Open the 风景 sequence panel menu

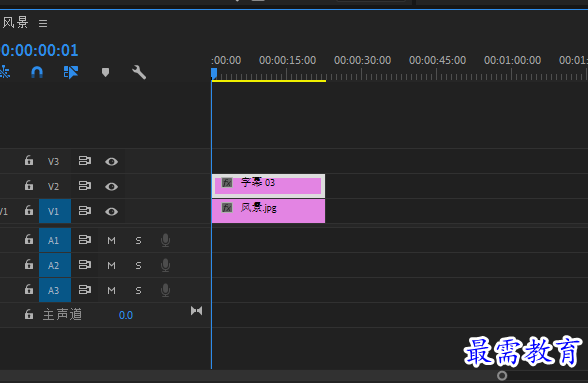point(43,24)
